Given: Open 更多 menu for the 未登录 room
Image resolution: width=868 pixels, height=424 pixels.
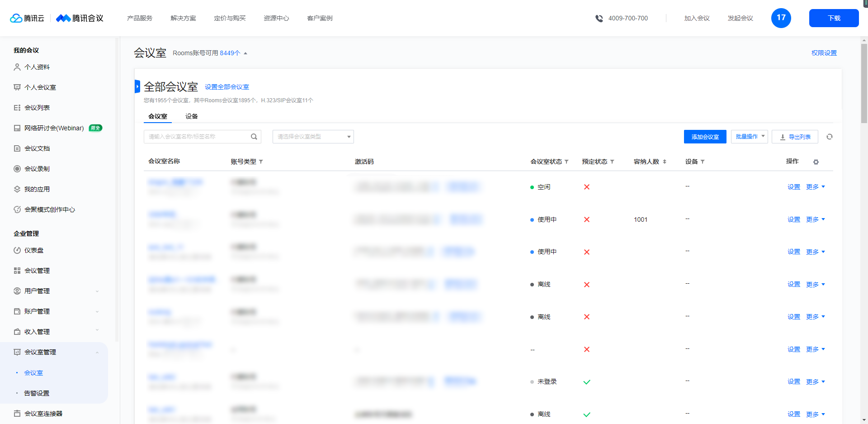Looking at the screenshot, I should point(815,382).
